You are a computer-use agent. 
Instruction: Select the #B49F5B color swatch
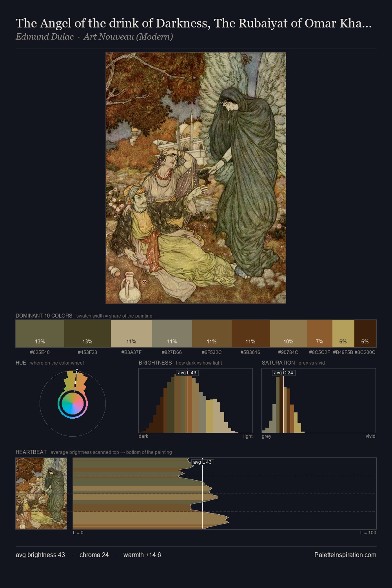pos(343,334)
